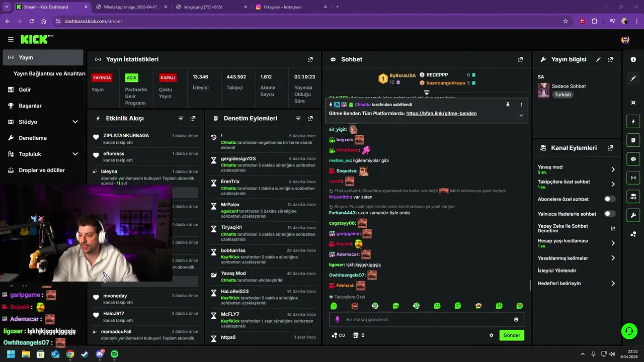Open the green headset support button

[629, 331]
